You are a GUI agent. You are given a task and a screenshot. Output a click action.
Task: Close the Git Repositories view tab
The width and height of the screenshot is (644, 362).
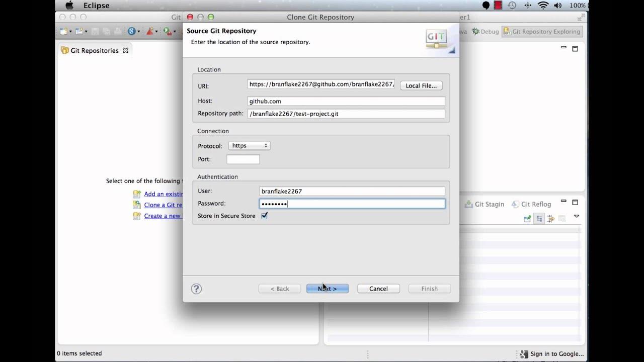tap(125, 50)
